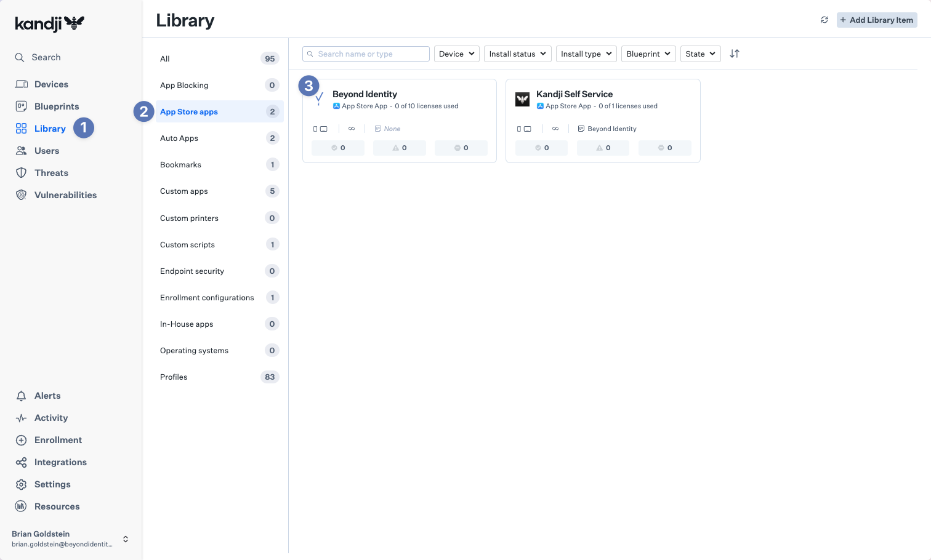Expand the Device filter dropdown

456,54
